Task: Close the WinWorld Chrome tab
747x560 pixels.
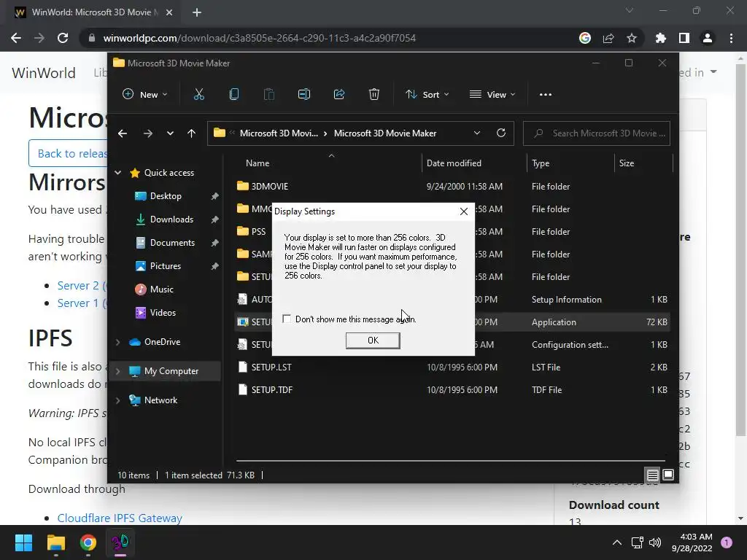Action: point(169,12)
